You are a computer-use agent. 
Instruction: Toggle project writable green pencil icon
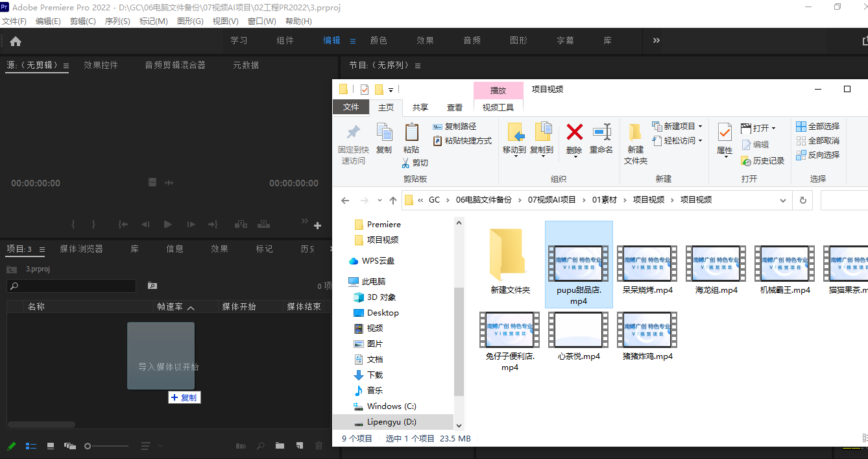coord(12,446)
